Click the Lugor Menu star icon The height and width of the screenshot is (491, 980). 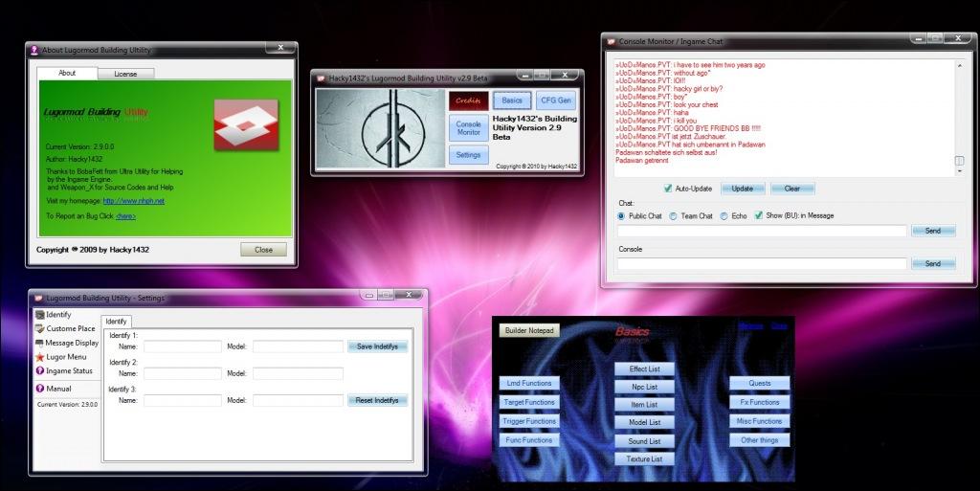click(39, 357)
